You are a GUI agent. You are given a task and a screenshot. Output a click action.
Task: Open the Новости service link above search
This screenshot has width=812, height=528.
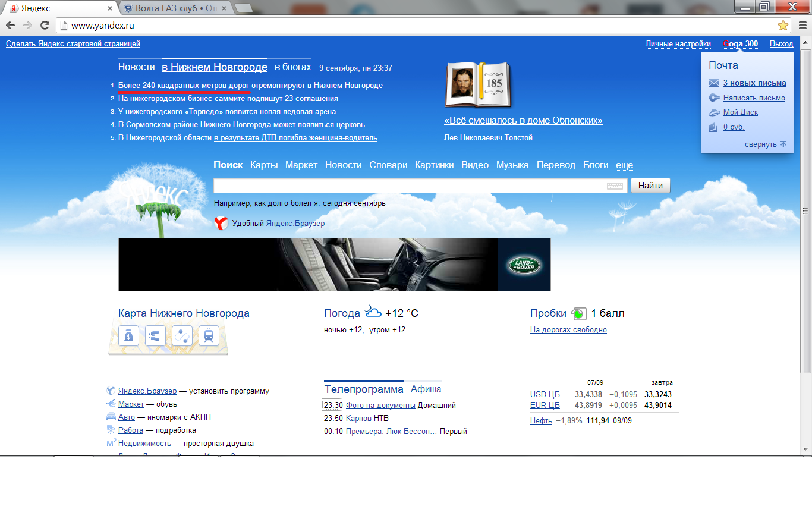(x=344, y=165)
